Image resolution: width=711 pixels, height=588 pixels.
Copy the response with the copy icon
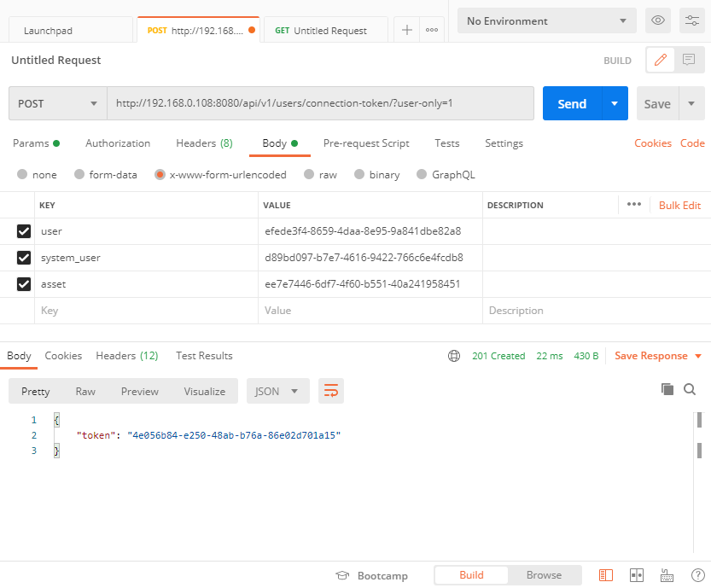(667, 389)
